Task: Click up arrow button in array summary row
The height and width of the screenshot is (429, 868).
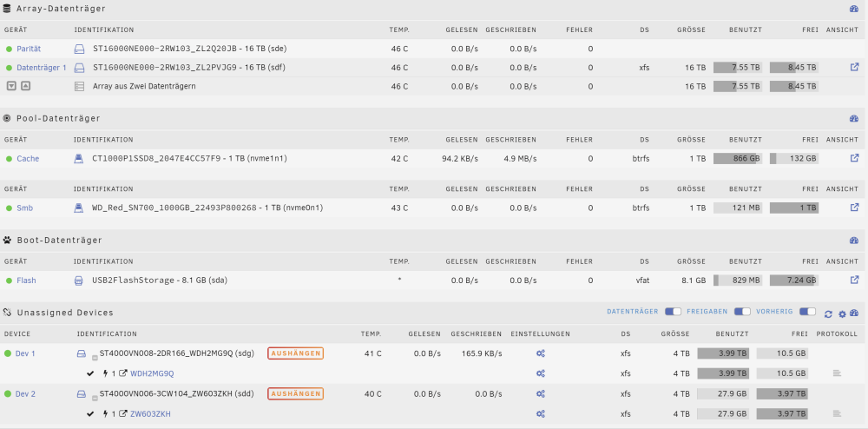Action: point(25,86)
